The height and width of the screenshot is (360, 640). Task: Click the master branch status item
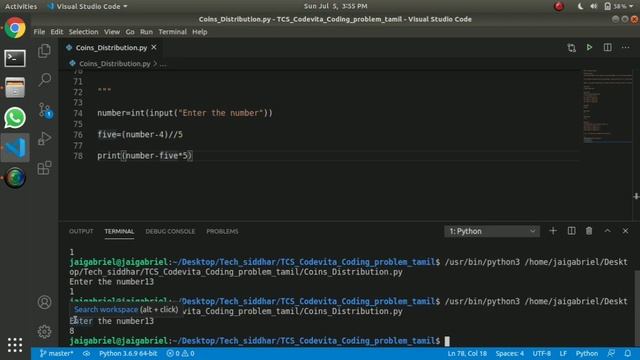pyautogui.click(x=56, y=353)
